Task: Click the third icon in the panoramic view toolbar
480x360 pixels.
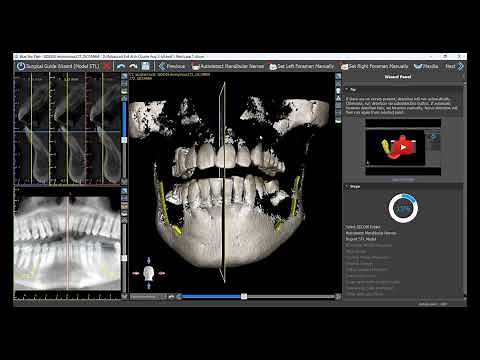Action: [124, 206]
